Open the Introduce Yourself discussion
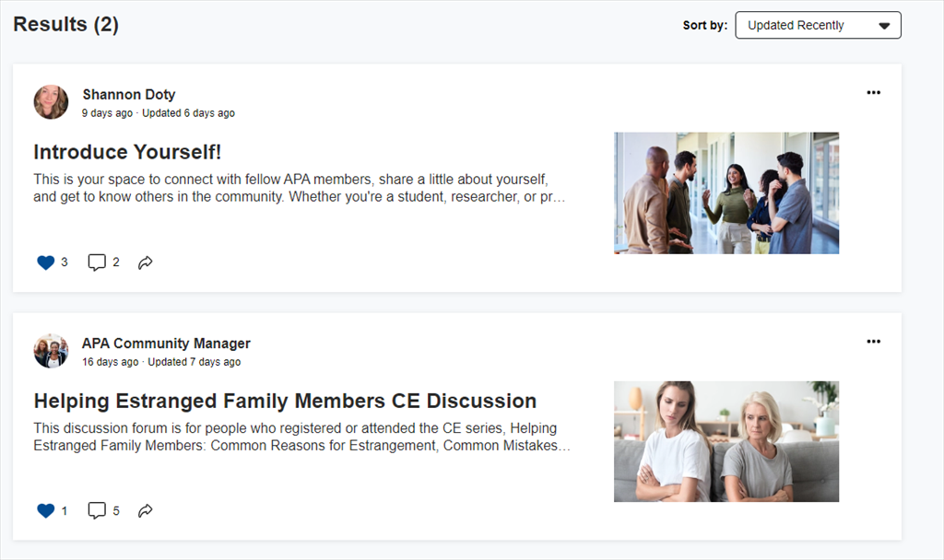944x560 pixels. [127, 151]
